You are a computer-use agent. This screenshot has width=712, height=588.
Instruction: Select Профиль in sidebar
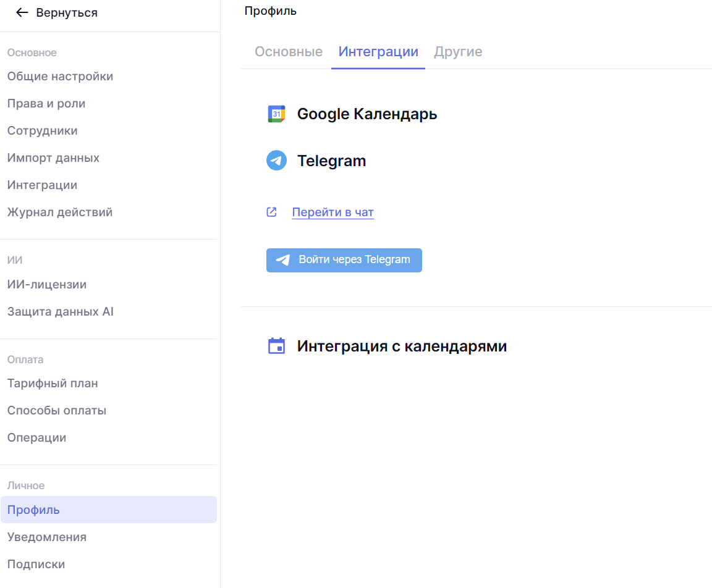(109, 510)
